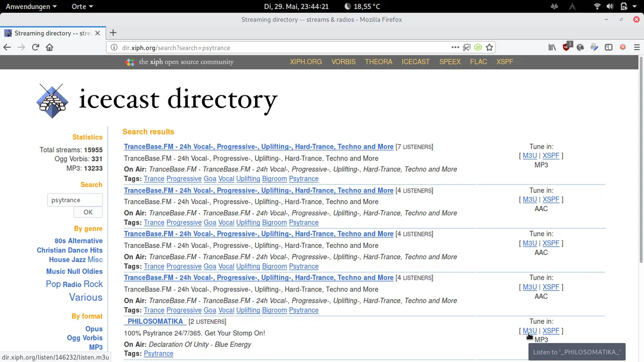Click the printer edit extension icon
The width and height of the screenshot is (644, 362).
[x=594, y=47]
